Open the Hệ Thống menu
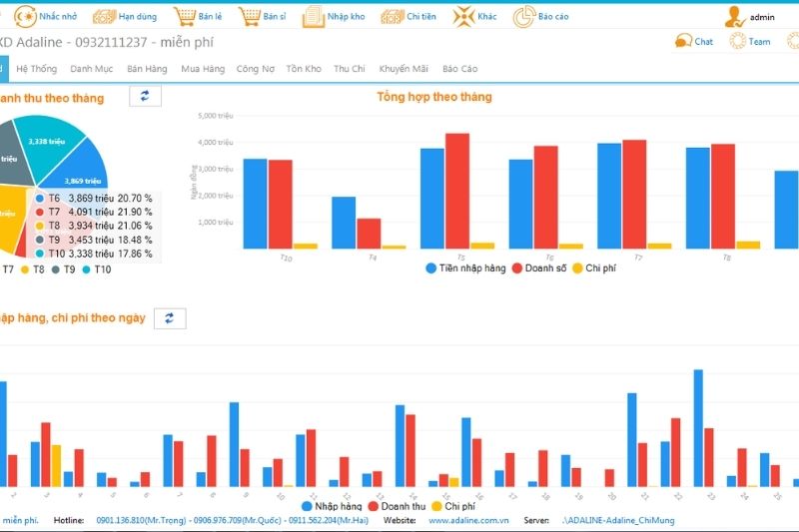The width and height of the screenshot is (799, 532). click(37, 69)
